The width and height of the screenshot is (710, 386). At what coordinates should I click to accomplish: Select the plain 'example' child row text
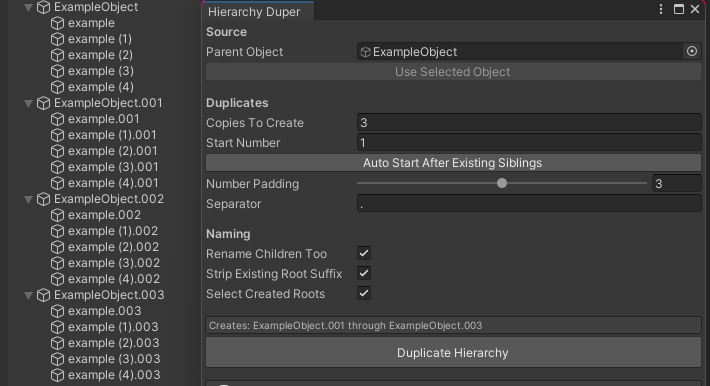pos(91,23)
